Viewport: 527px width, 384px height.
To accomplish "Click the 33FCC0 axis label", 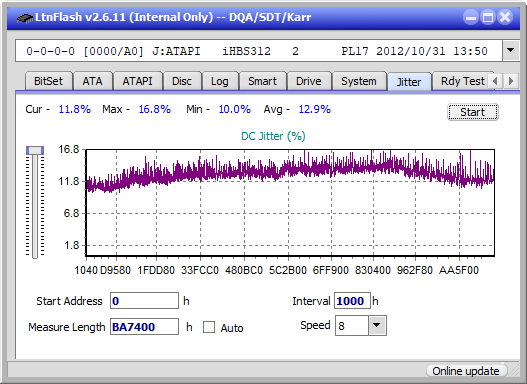I will tap(200, 270).
